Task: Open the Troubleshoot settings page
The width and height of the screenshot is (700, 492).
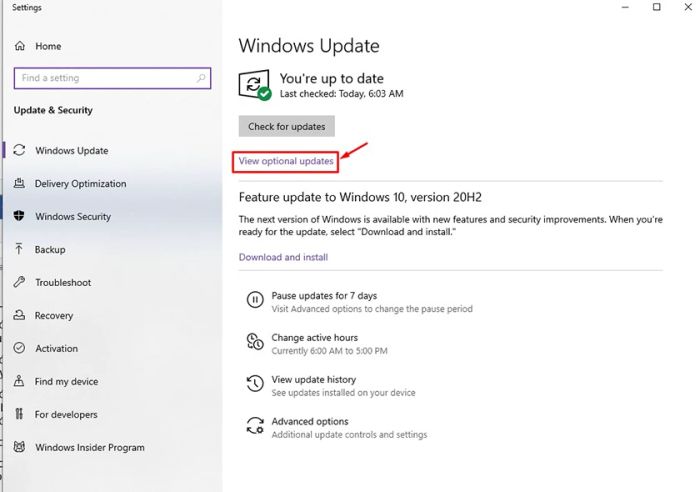Action: pos(63,283)
